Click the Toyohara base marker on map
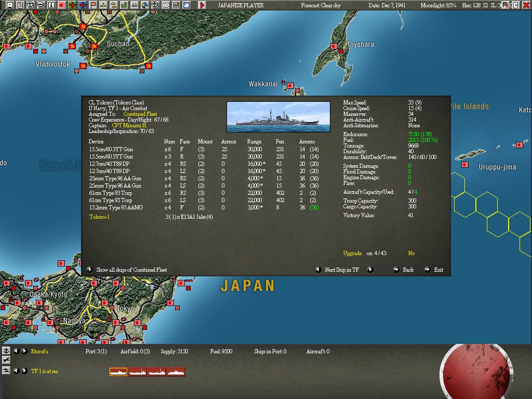532x399 pixels. pos(334,46)
